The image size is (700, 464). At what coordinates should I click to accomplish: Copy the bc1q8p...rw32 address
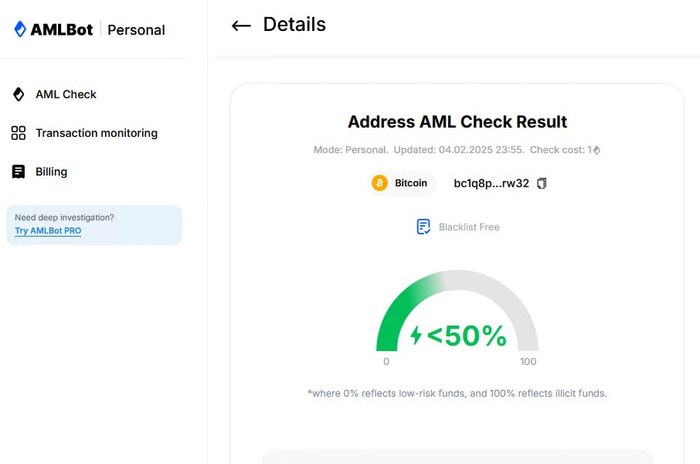pyautogui.click(x=542, y=183)
